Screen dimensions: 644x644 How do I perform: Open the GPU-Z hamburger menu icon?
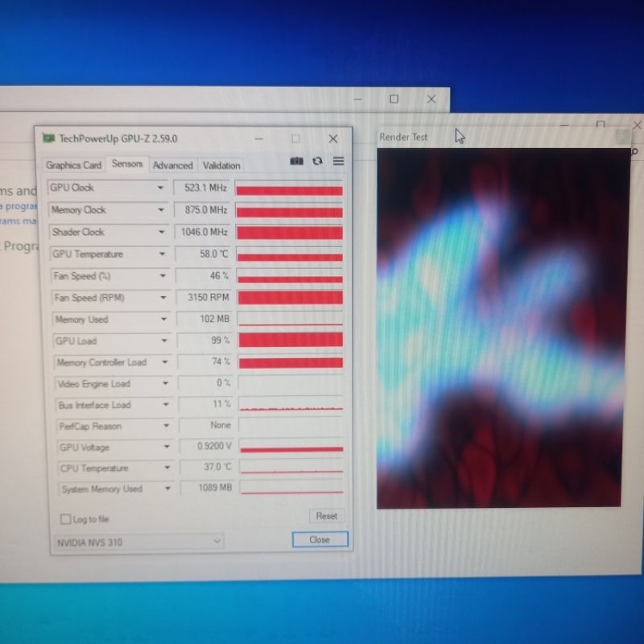[338, 161]
